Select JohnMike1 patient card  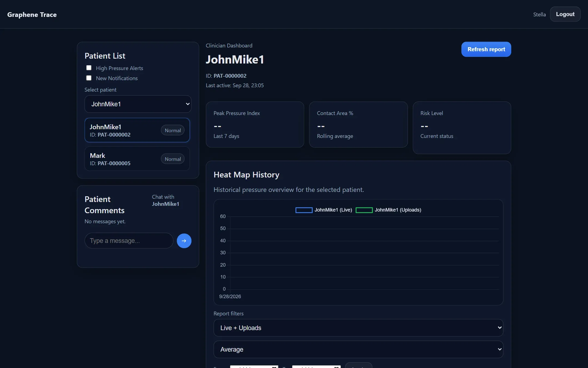tap(137, 130)
